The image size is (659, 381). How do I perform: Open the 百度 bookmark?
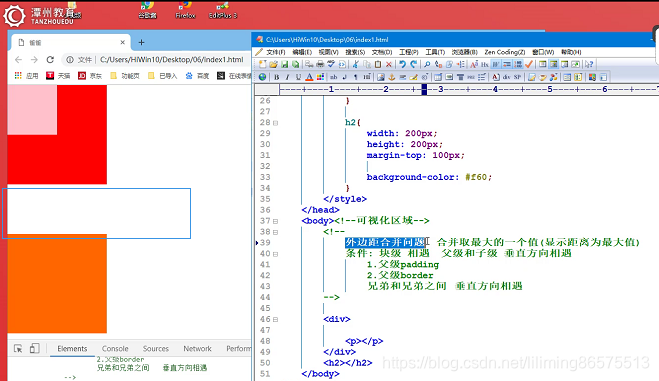tap(197, 76)
